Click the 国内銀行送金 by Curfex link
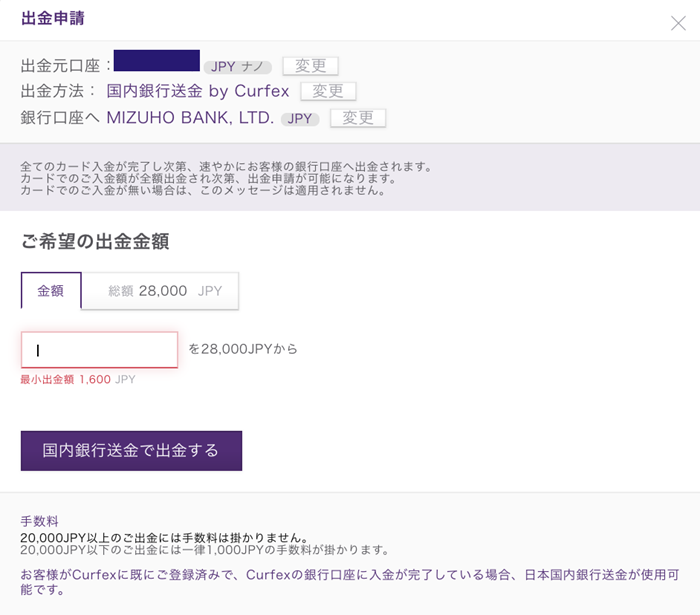 click(198, 91)
